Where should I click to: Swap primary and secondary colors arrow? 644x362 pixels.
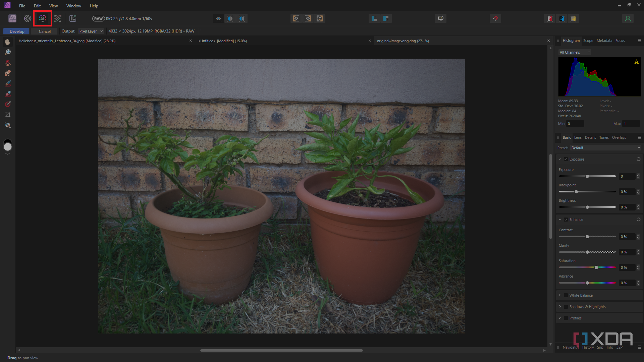click(x=8, y=154)
